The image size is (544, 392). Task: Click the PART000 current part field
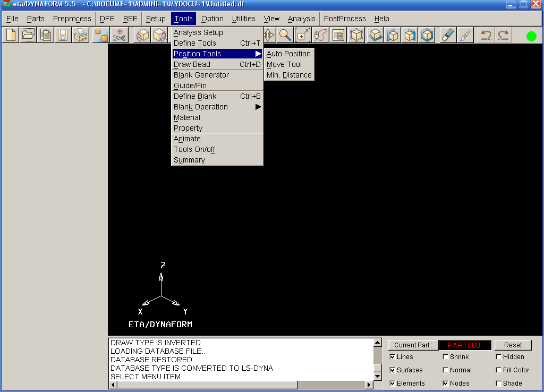coord(465,345)
